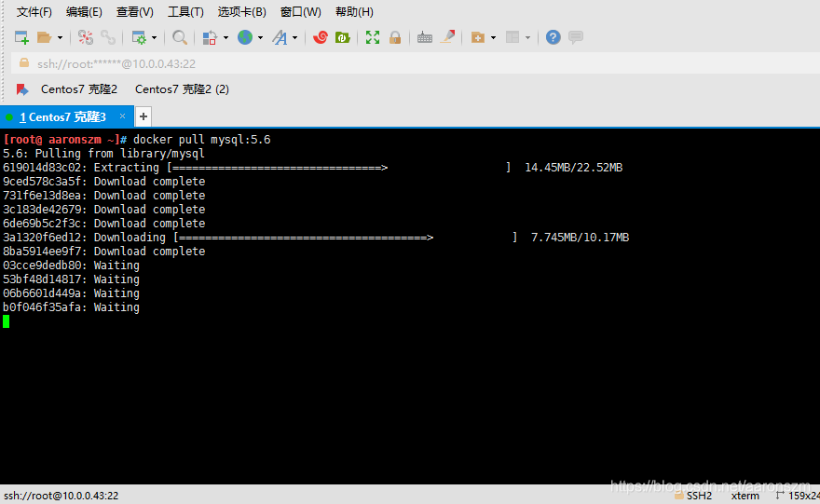The image size is (820, 504).
Task: Click the green terminal cursor
Action: [x=7, y=321]
